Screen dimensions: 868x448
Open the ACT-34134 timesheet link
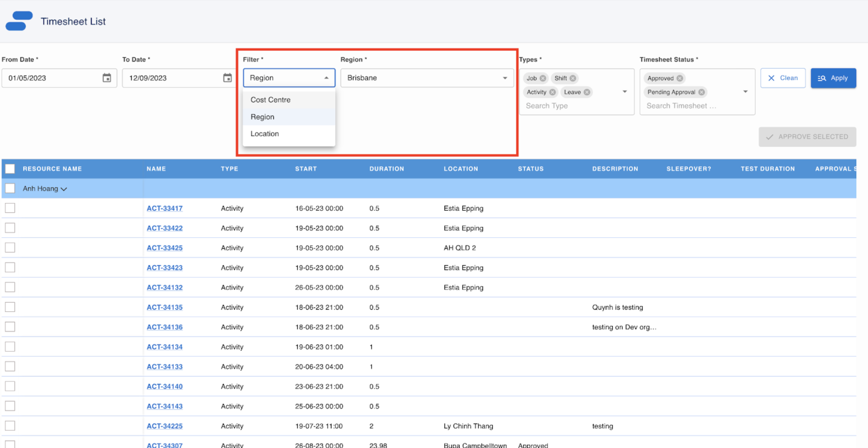coord(165,347)
